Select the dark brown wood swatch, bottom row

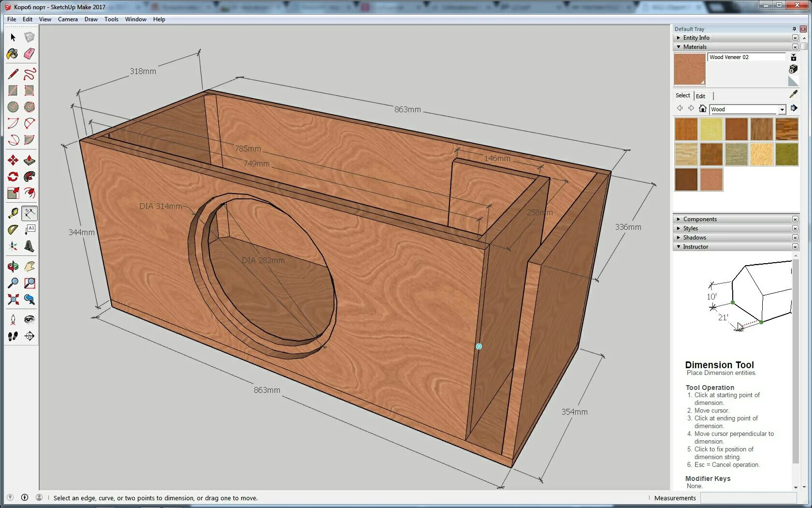click(686, 179)
